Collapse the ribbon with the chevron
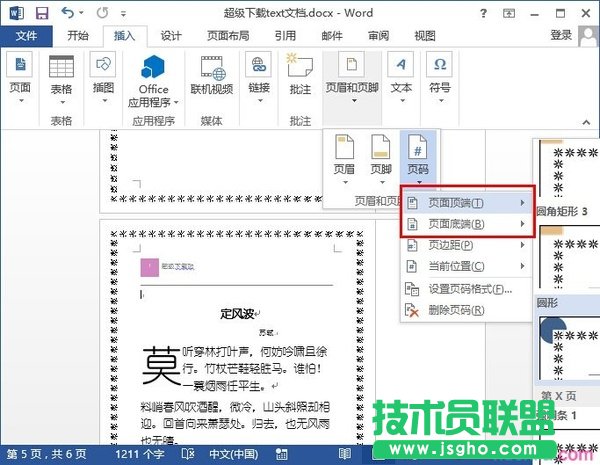 click(x=586, y=122)
